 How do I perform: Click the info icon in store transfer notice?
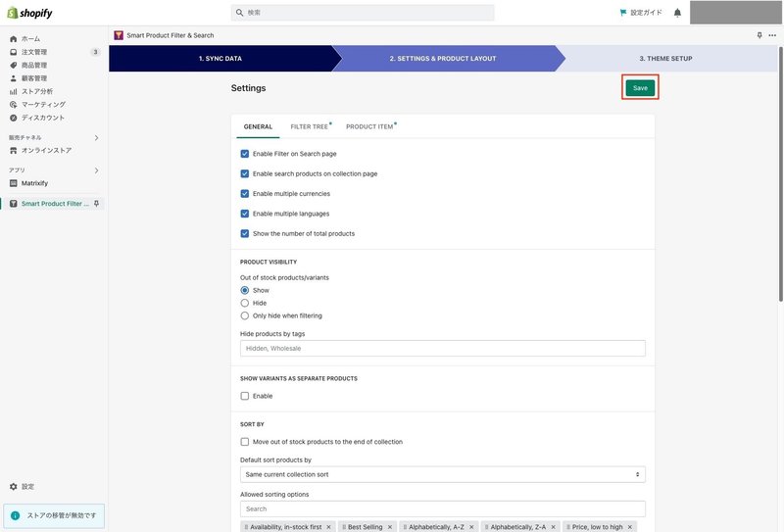[x=16, y=515]
